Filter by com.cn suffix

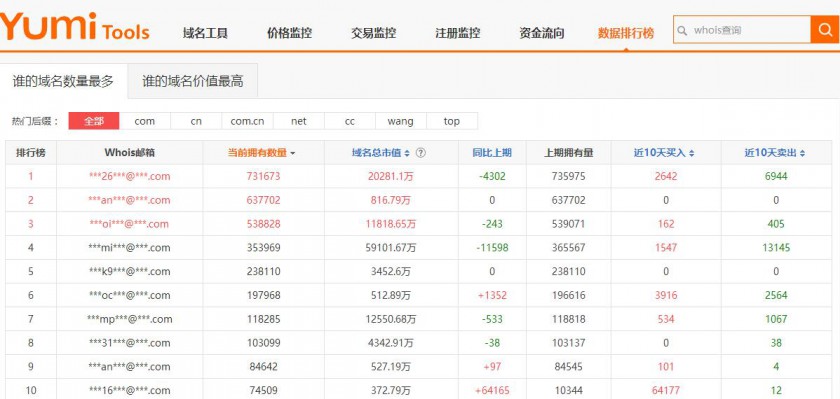click(x=247, y=121)
